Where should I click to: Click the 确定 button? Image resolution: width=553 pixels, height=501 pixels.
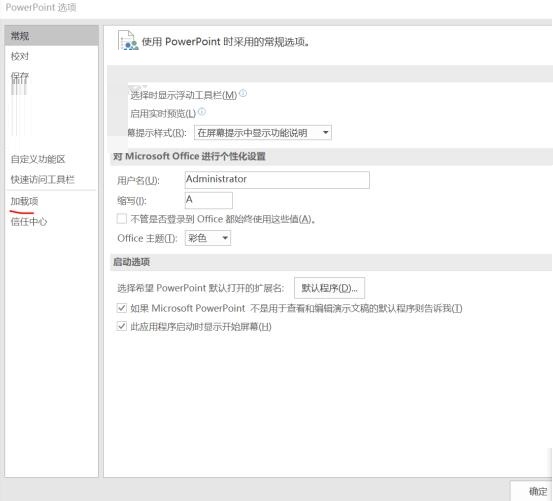coord(532,490)
